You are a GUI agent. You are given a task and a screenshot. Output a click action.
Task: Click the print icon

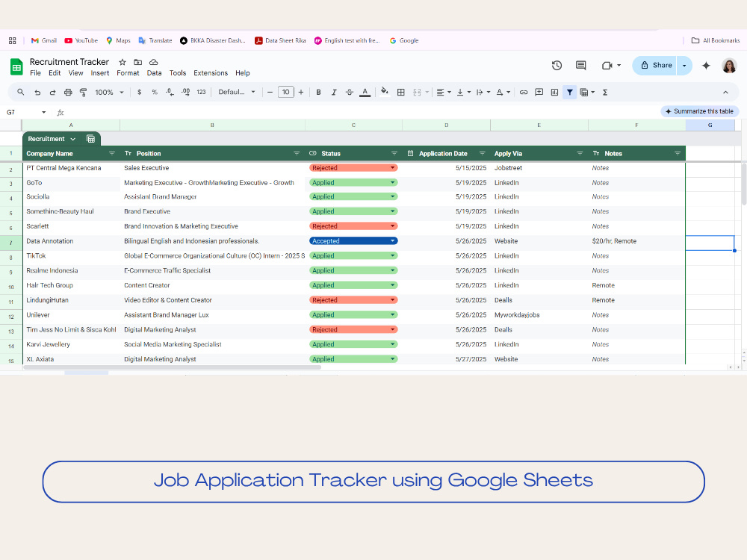pos(68,93)
